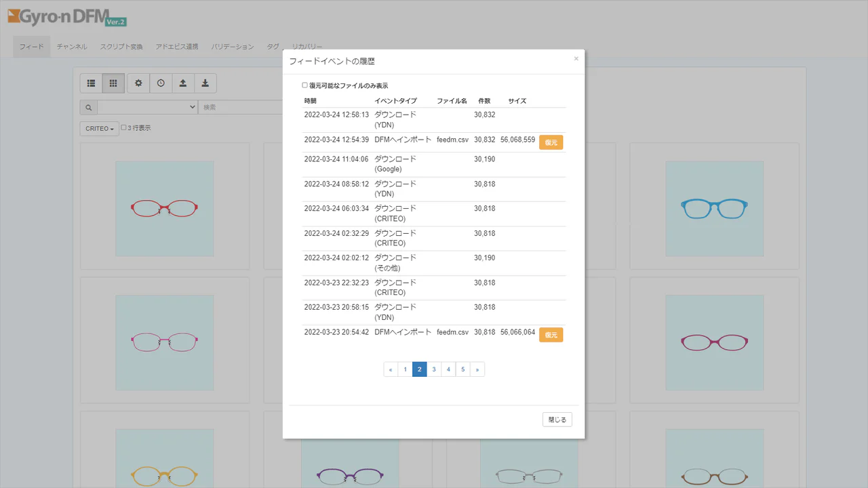The width and height of the screenshot is (868, 488).
Task: Click the フィードイベントの履歴 dialog title
Action: tap(332, 61)
